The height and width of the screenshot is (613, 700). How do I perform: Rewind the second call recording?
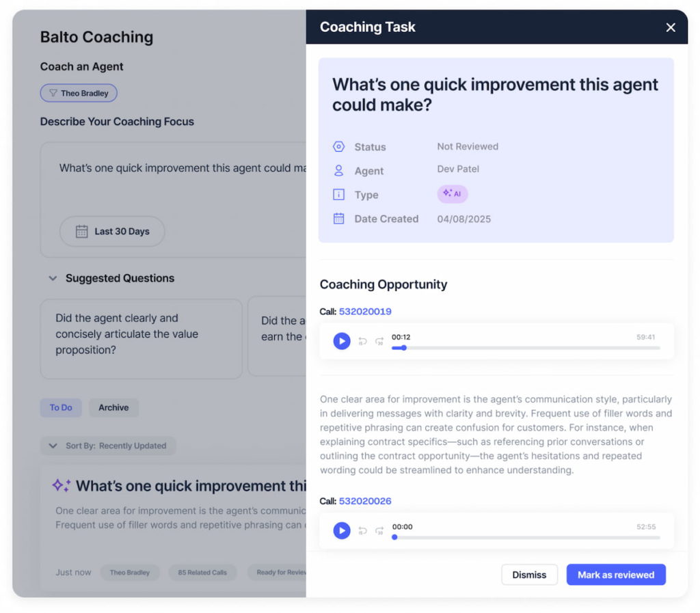362,530
